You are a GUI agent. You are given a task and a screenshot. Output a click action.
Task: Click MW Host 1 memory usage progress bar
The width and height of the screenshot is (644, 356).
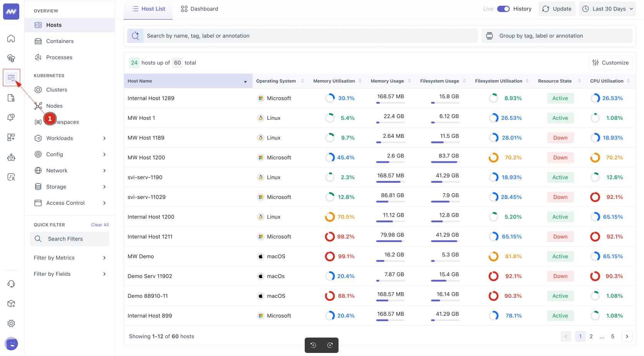tap(390, 122)
